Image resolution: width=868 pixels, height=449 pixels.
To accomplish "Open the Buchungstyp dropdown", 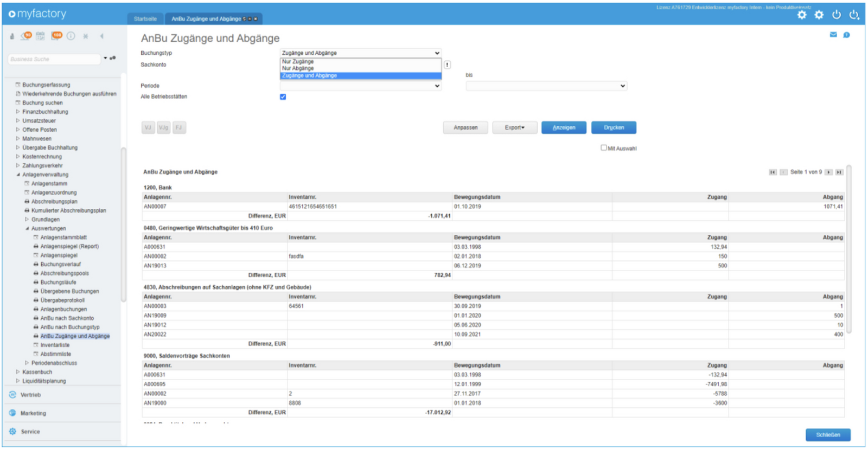I will [x=360, y=53].
